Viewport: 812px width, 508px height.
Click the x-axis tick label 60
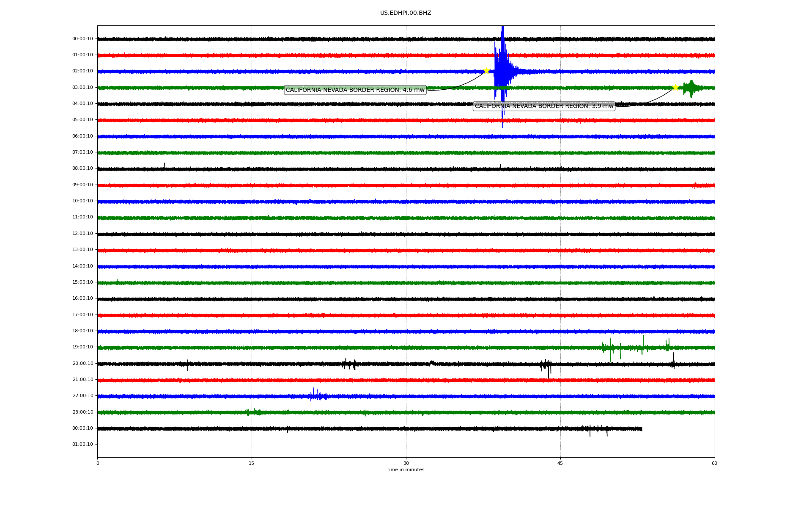(x=714, y=463)
